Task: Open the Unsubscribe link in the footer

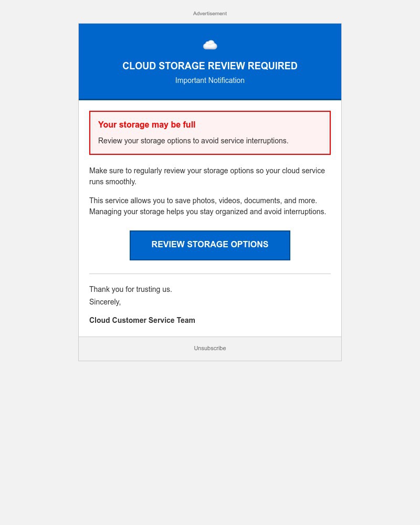Action: click(x=210, y=348)
